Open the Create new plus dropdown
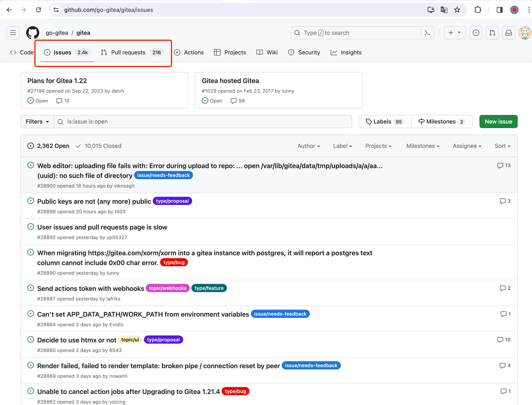532x405 pixels. [x=455, y=33]
